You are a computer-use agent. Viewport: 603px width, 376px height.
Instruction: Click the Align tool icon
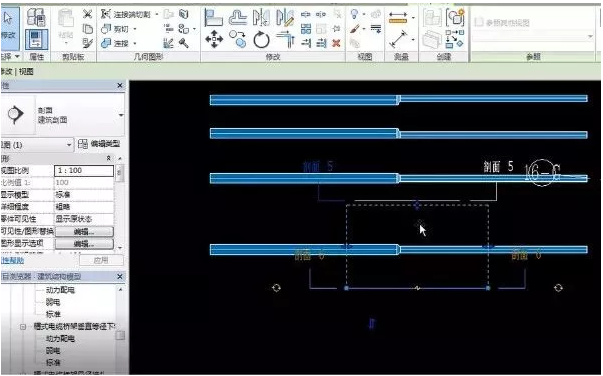pyautogui.click(x=213, y=17)
